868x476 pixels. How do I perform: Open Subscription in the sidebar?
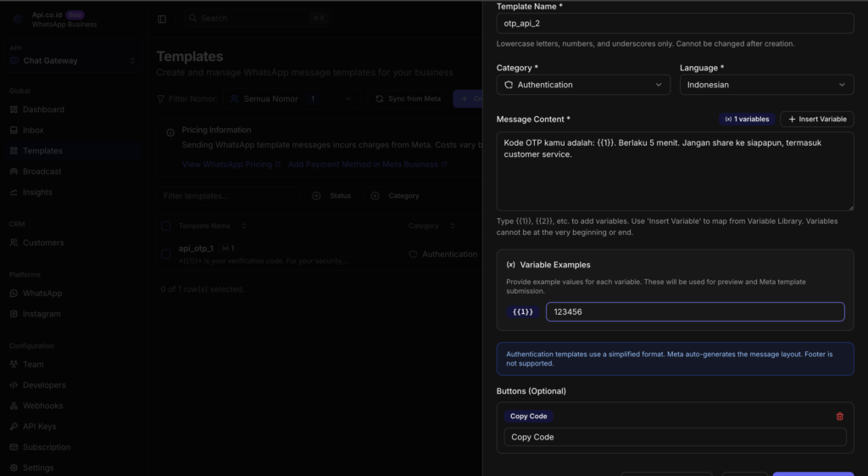coord(73,447)
